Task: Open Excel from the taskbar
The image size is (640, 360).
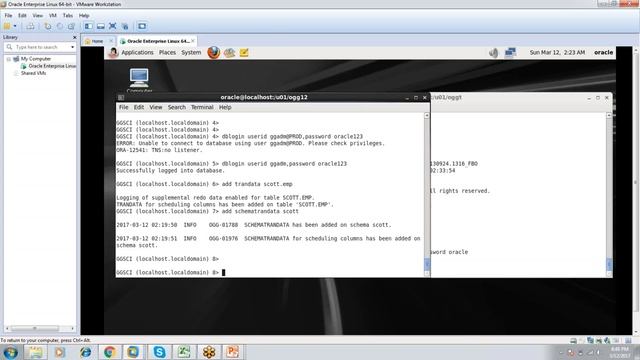Action: 184,352
